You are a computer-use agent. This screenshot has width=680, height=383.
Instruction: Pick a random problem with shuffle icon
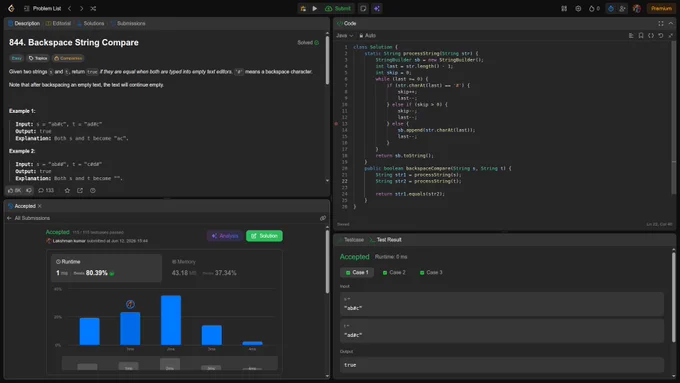[93, 8]
